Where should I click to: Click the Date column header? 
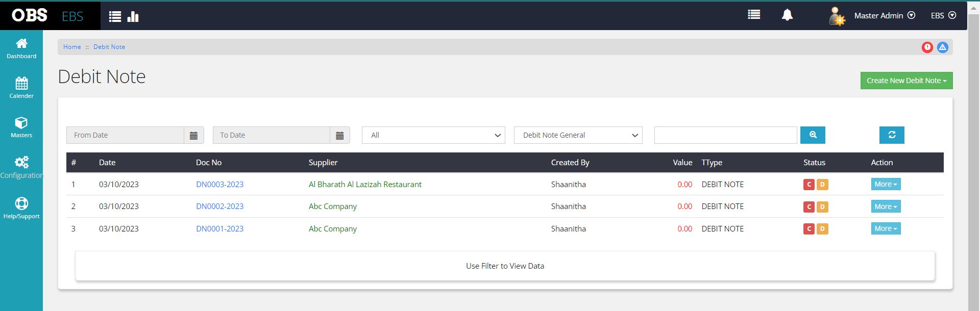point(107,163)
